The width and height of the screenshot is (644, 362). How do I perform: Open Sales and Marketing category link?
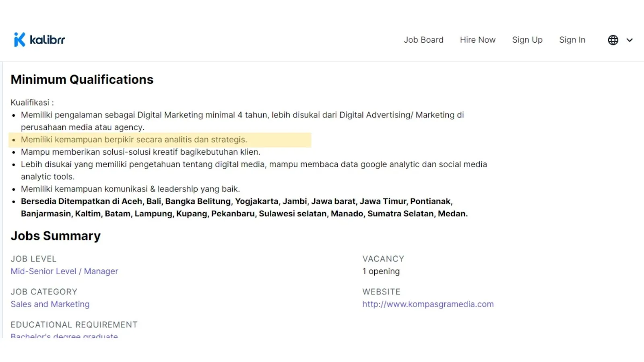[50, 304]
